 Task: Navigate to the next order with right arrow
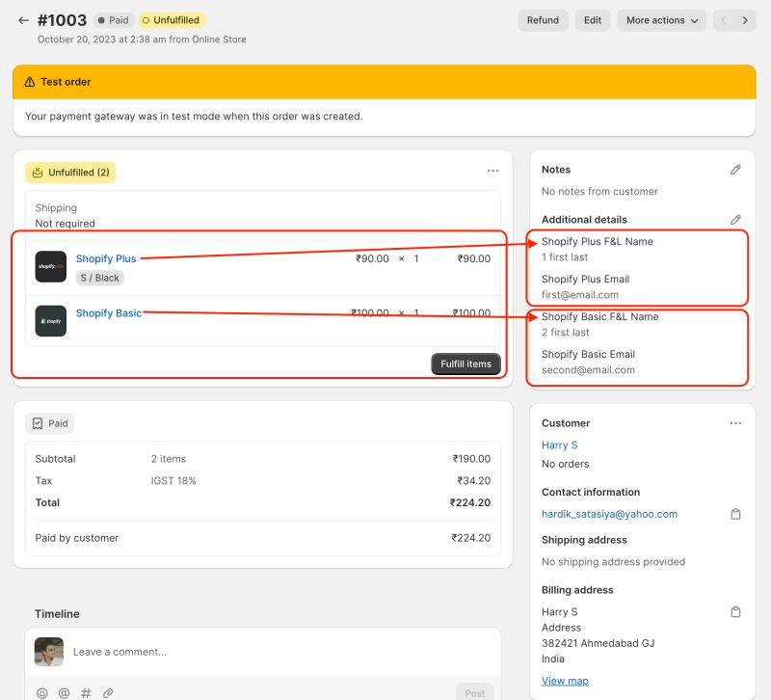[x=747, y=19]
